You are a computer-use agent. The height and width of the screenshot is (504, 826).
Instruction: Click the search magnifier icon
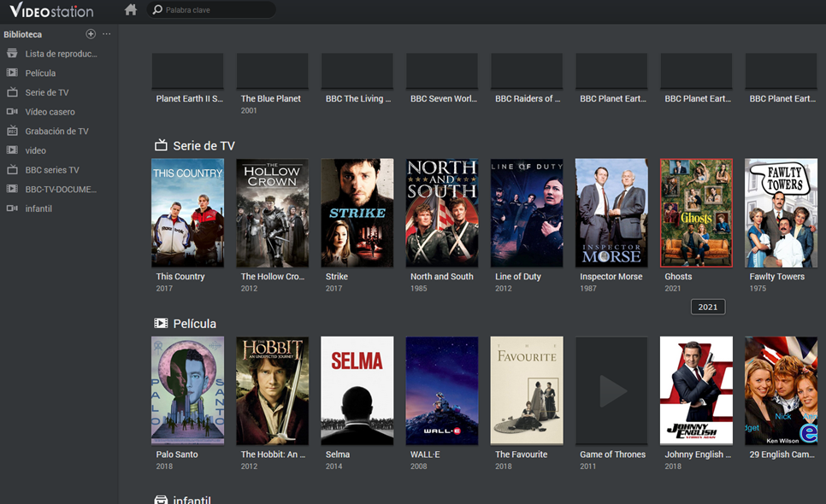click(x=157, y=9)
